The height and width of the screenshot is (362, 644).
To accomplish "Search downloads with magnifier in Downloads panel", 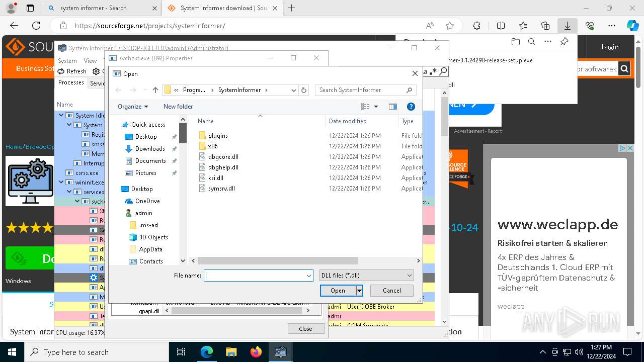I will pyautogui.click(x=531, y=42).
